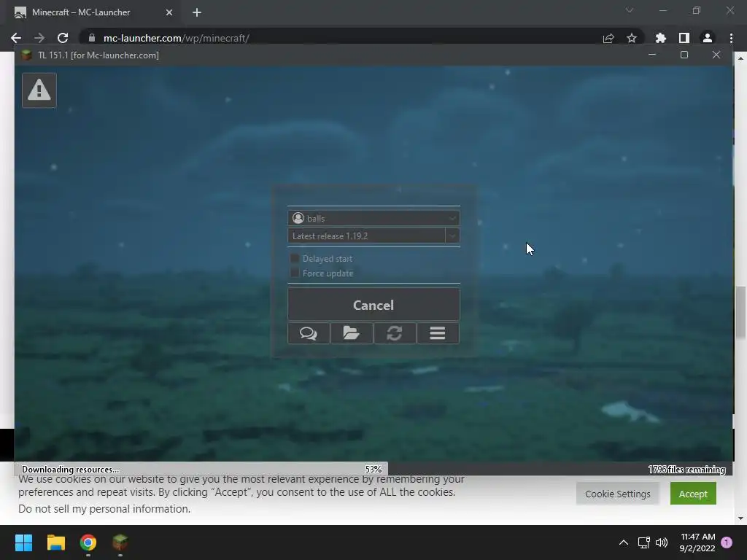Click the Chrome back arrow
The width and height of the screenshot is (747, 560).
pos(16,38)
